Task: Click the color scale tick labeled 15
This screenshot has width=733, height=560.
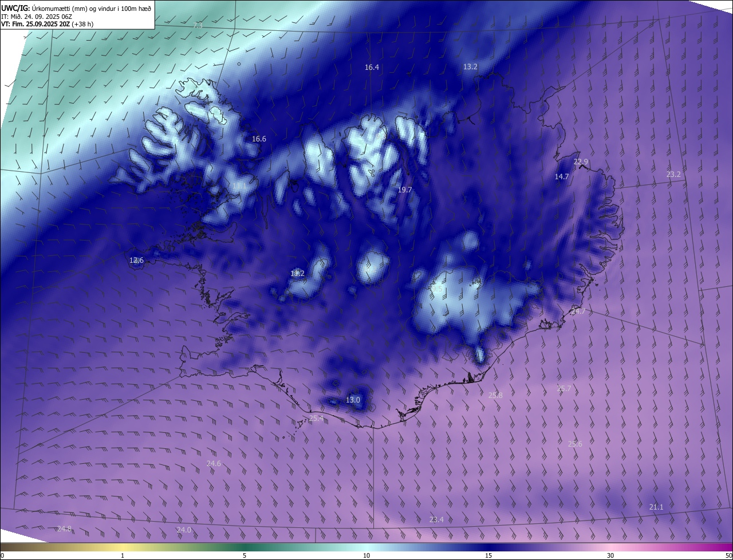Action: point(488,555)
